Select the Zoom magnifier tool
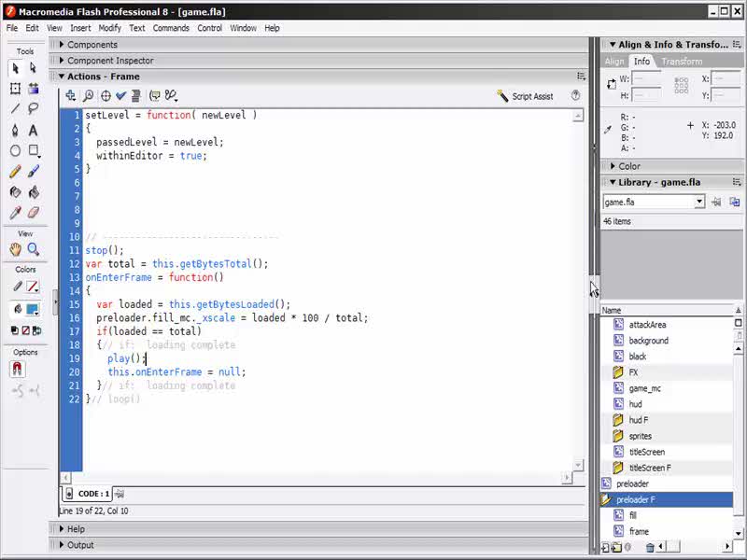Image resolution: width=747 pixels, height=560 pixels. pyautogui.click(x=34, y=249)
